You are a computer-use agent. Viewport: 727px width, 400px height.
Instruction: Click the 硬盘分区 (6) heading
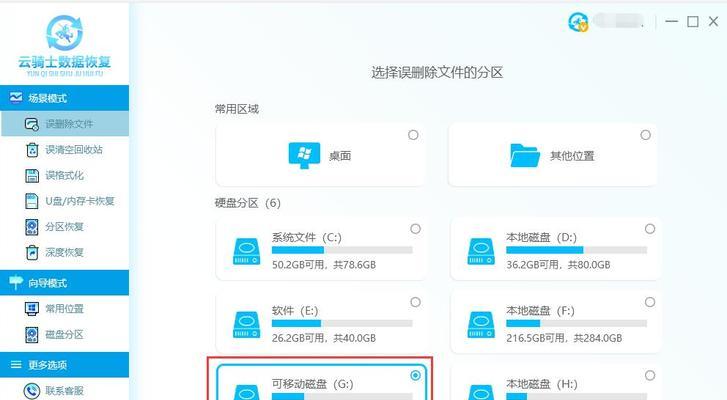(248, 203)
